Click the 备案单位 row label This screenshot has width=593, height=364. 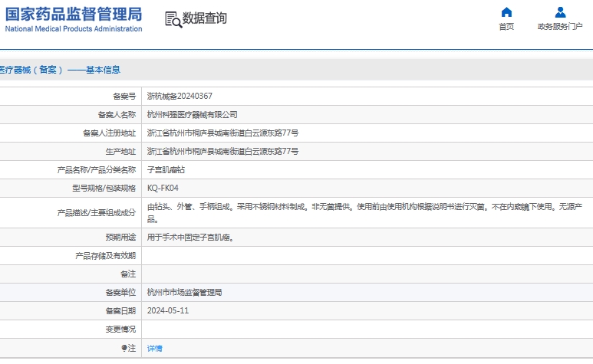[120, 293]
